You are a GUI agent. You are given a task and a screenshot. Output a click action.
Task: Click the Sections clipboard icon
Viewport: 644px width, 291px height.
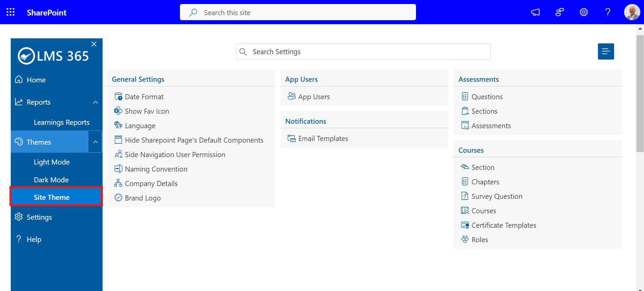465,111
